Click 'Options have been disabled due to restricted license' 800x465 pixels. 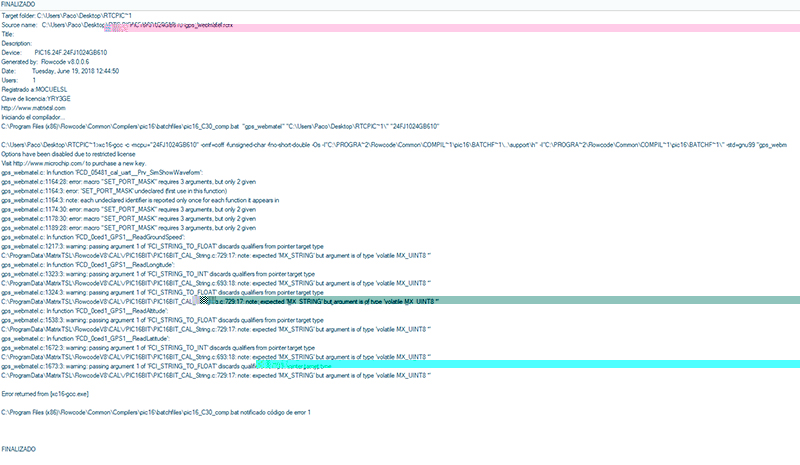point(68,154)
